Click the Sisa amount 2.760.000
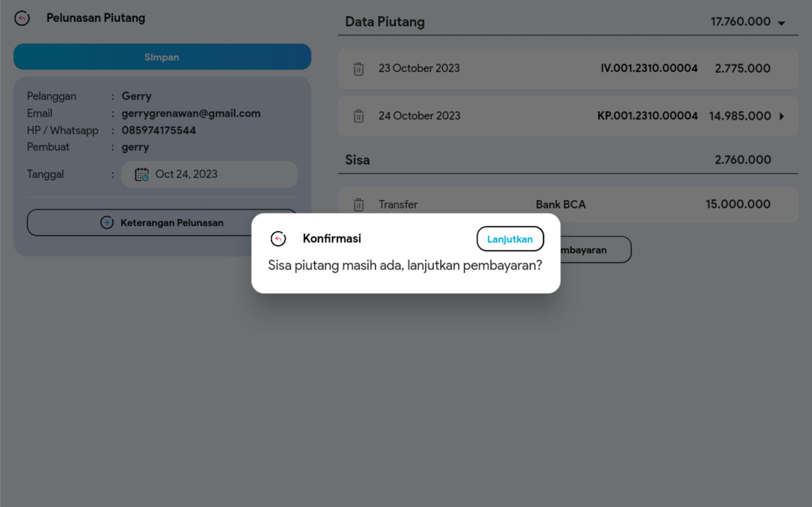Viewport: 812px width, 507px height. tap(743, 159)
